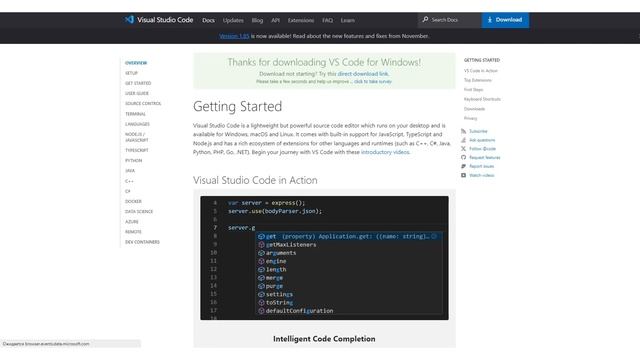640x360 pixels.
Task: Click the Watch videos play icon
Action: 463,175
